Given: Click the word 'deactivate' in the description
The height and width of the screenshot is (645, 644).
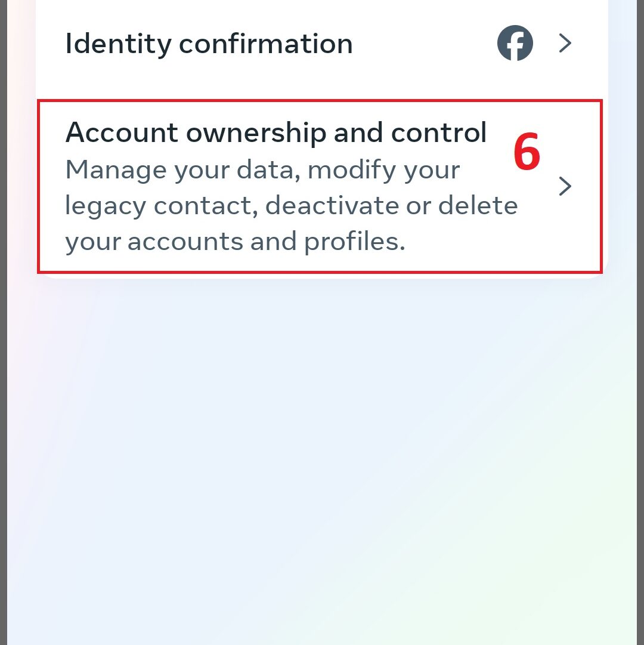Looking at the screenshot, I should coord(332,205).
